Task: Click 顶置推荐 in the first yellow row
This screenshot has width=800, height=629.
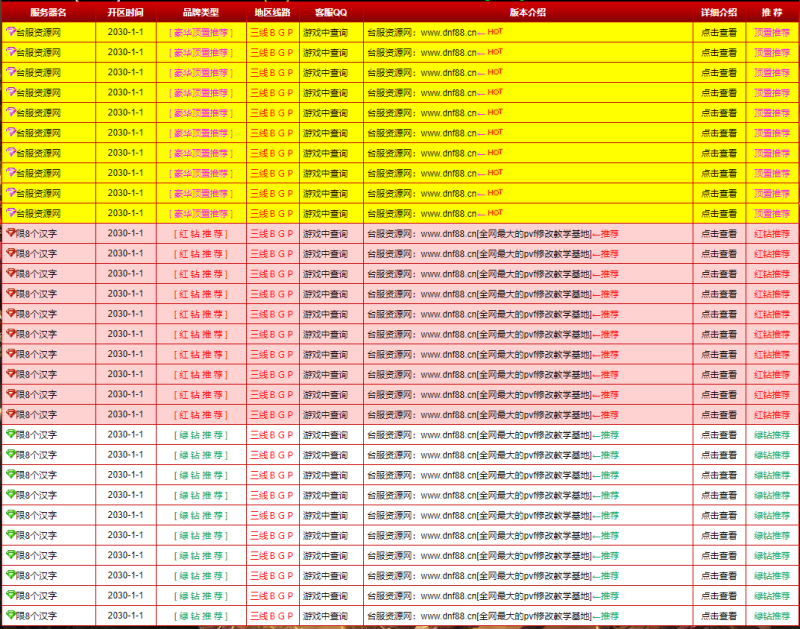Action: tap(771, 32)
